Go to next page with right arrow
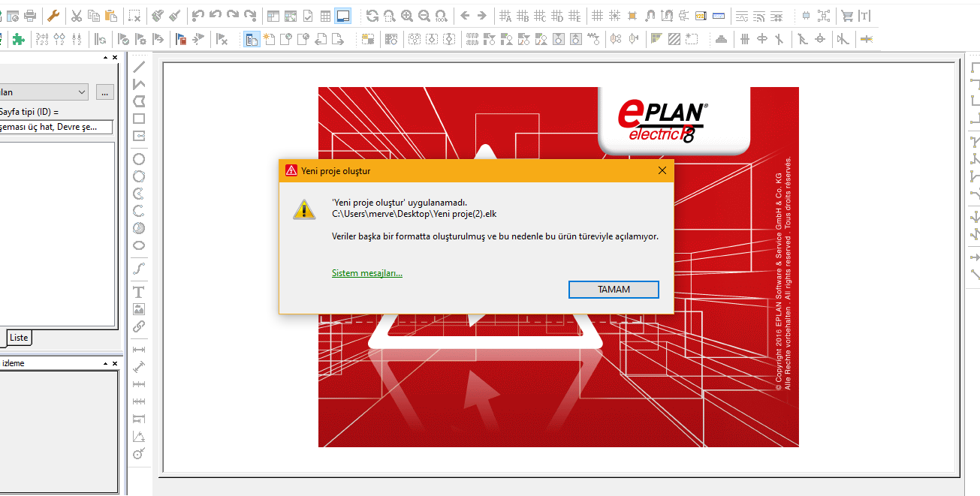 482,15
